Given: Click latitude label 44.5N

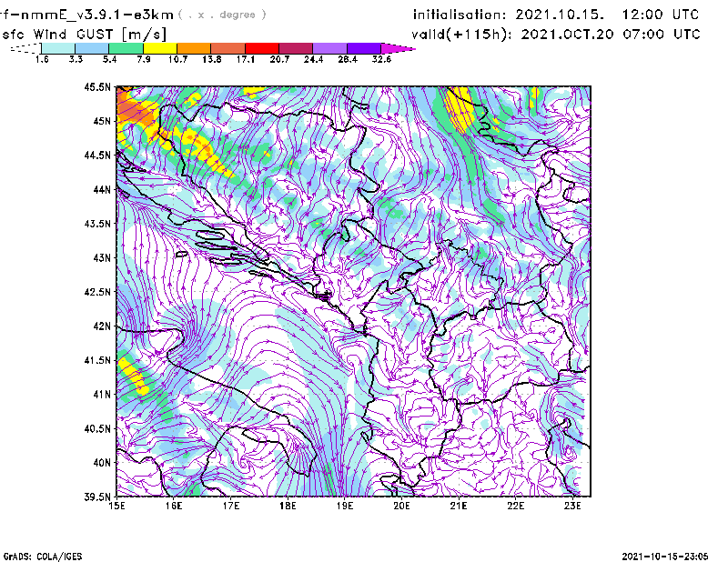Looking at the screenshot, I should (98, 155).
